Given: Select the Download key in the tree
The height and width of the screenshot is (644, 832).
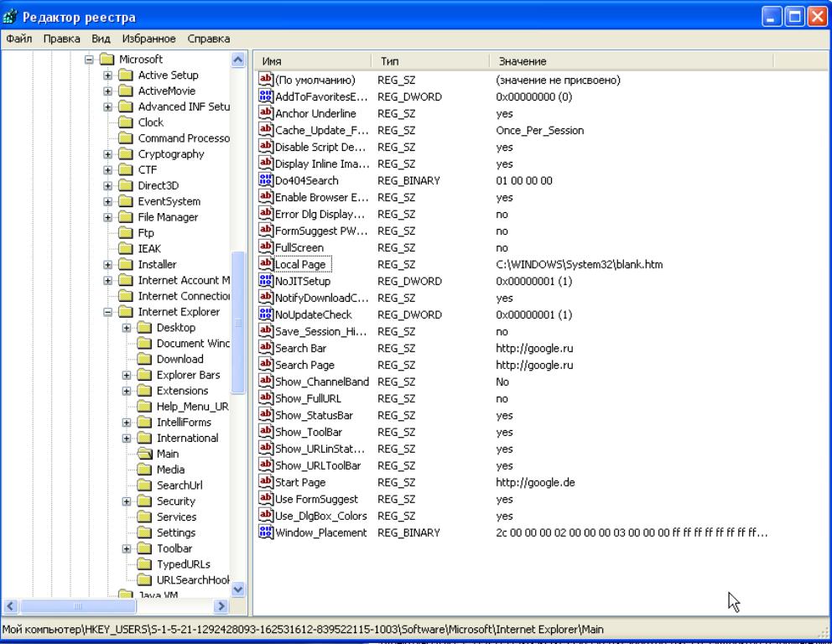Looking at the screenshot, I should [x=179, y=359].
